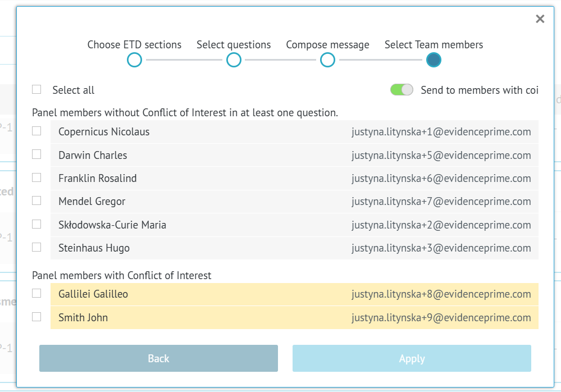The image size is (561, 392).
Task: Close the dialog with the X icon
Action: (540, 19)
